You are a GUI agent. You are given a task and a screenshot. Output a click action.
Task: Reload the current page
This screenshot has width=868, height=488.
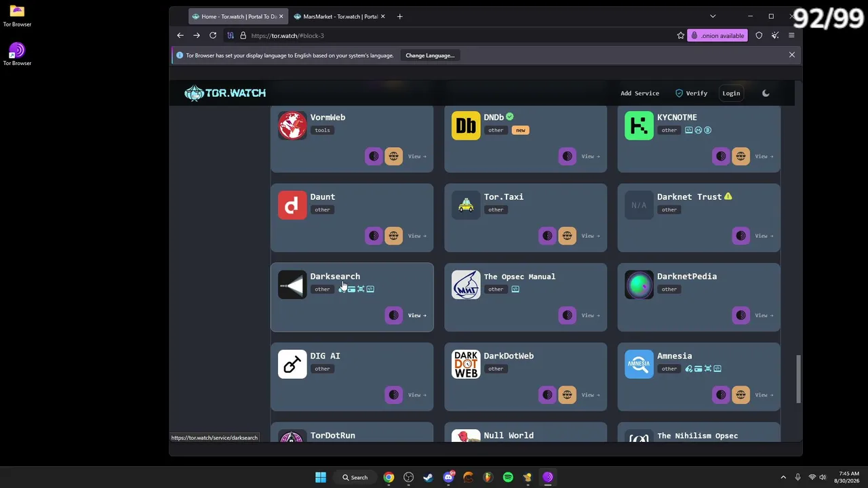tap(213, 35)
